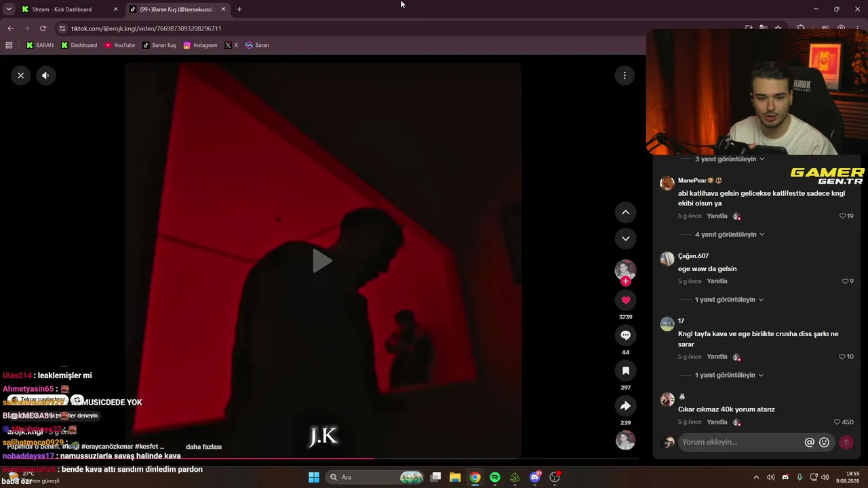Open the 'Baran Kuş' TikTok bookmark
The height and width of the screenshot is (488, 868).
[x=159, y=45]
